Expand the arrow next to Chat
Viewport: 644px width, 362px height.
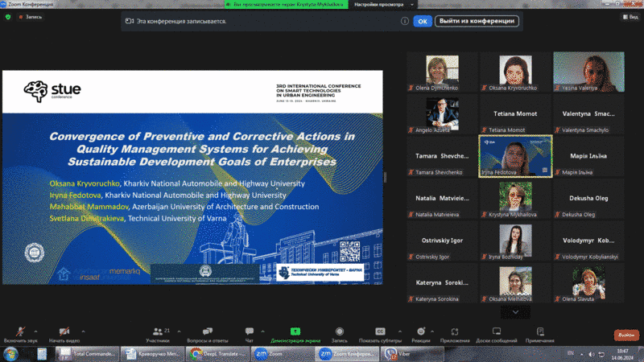[x=263, y=331]
